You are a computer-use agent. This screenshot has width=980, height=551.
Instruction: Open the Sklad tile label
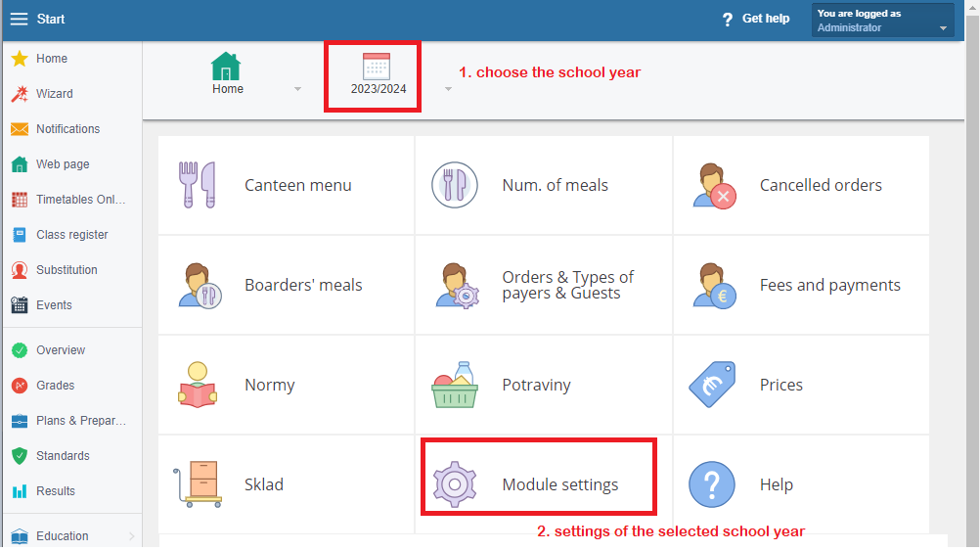pos(264,484)
